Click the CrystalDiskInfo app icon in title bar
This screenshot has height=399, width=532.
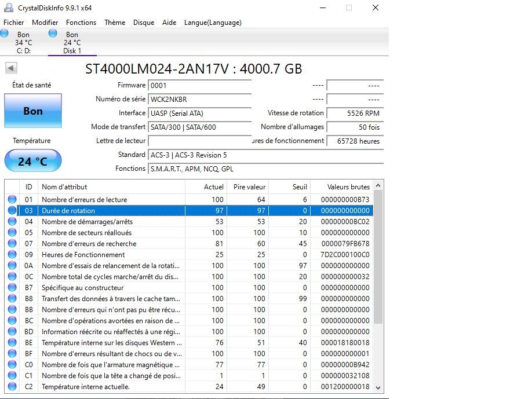(x=9, y=8)
